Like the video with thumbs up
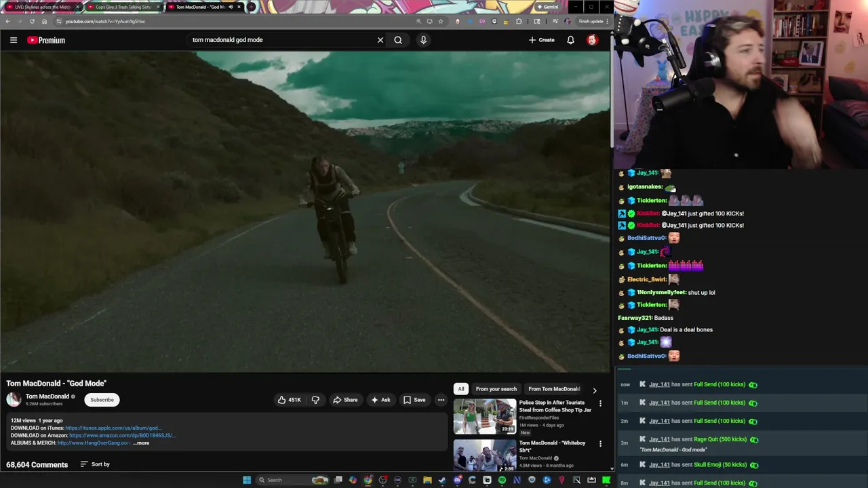The image size is (868, 488). click(290, 400)
